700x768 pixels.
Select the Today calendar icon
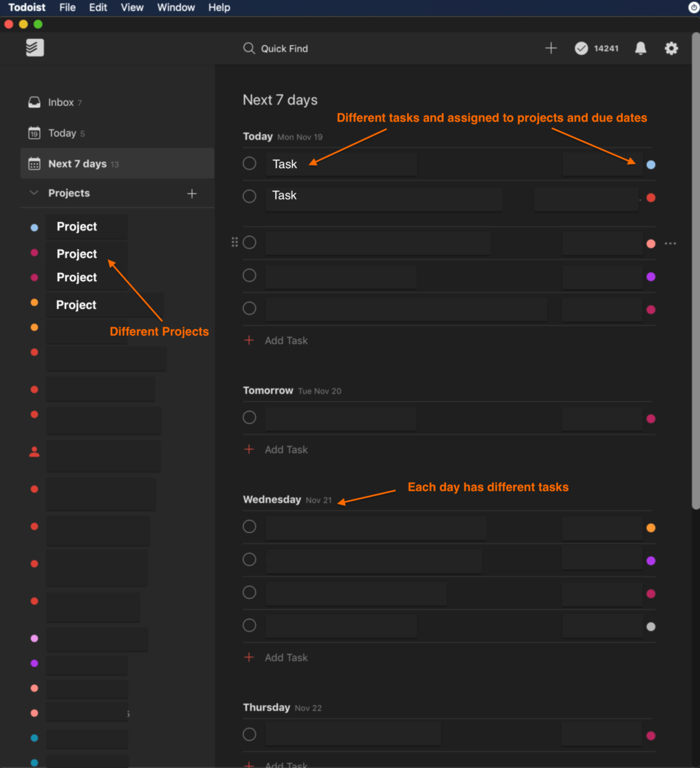[x=33, y=132]
